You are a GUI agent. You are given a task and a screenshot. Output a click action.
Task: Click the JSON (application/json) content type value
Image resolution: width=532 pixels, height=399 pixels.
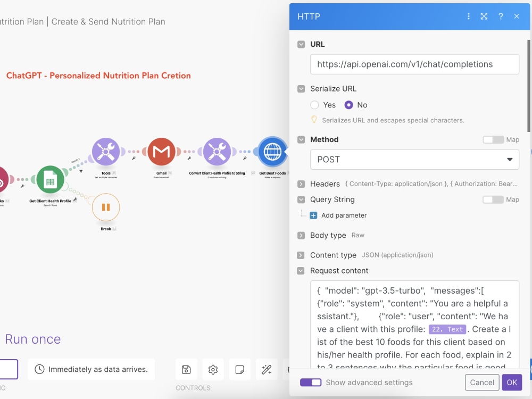click(x=397, y=255)
